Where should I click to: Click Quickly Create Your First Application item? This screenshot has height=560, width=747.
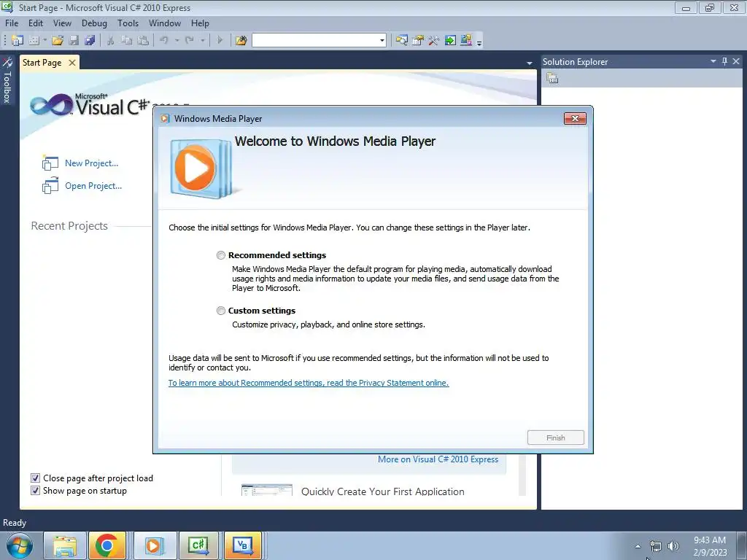point(382,491)
